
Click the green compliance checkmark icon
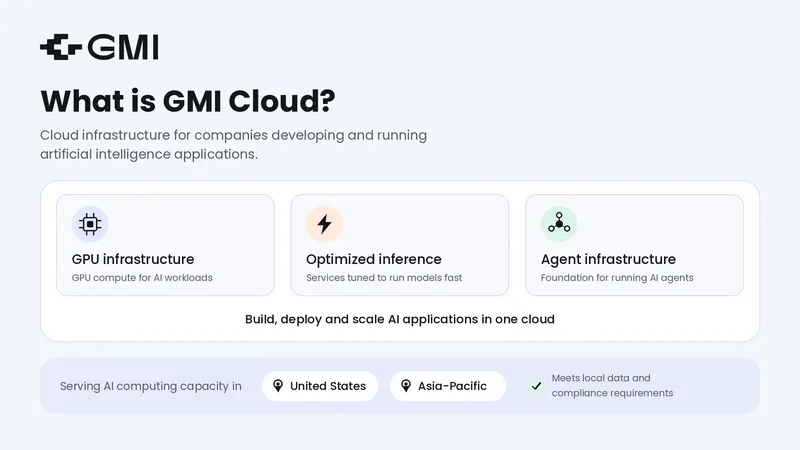(536, 386)
